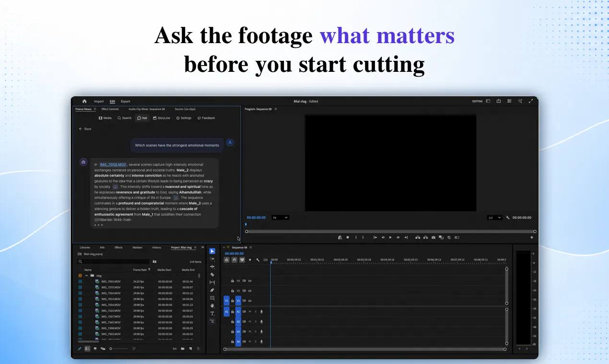Mute track A1

point(250,311)
